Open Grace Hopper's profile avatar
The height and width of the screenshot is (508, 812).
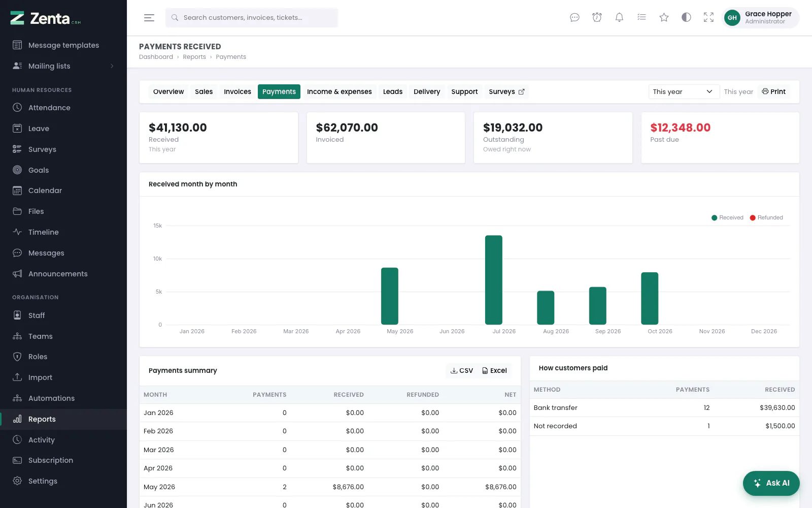tap(732, 18)
